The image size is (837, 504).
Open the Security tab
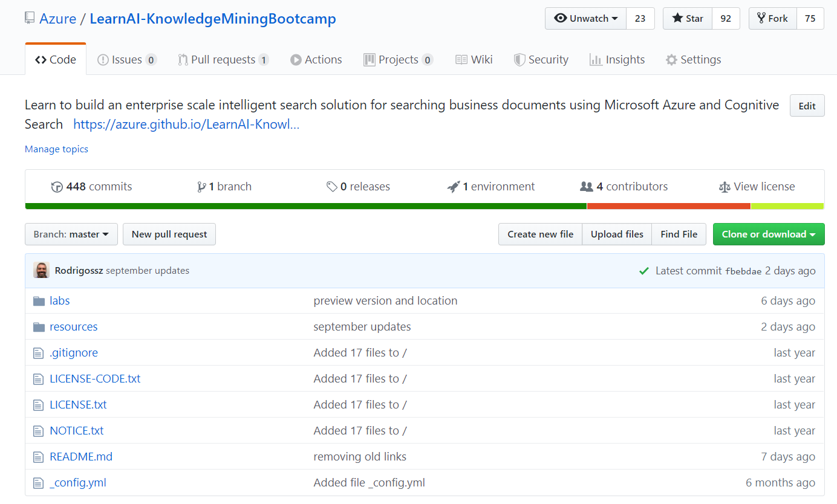click(x=541, y=60)
